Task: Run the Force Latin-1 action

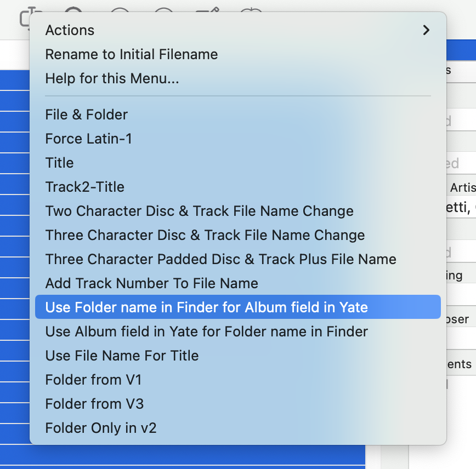Action: click(x=88, y=139)
